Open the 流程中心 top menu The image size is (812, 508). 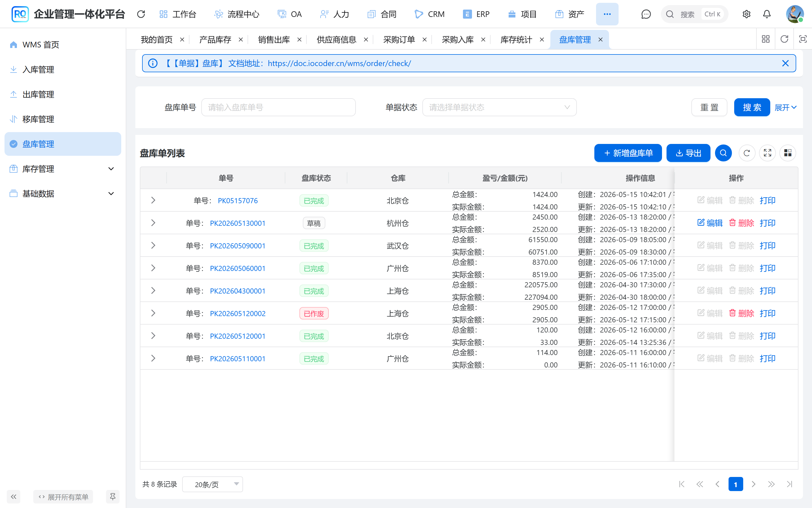(237, 14)
